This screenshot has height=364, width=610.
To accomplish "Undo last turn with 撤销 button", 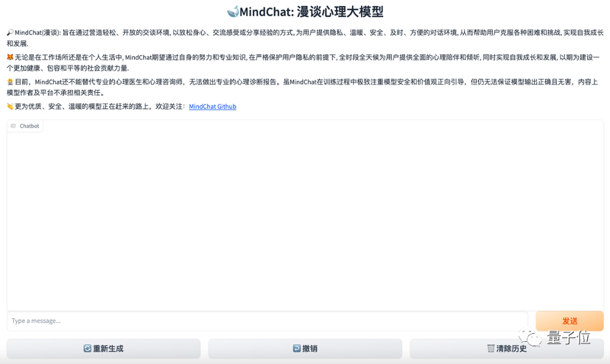I will (305, 349).
